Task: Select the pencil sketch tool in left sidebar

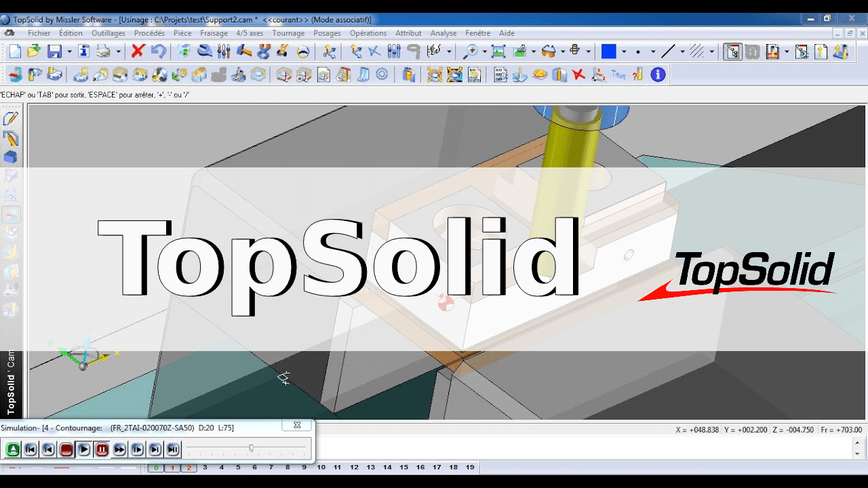Action: point(10,119)
